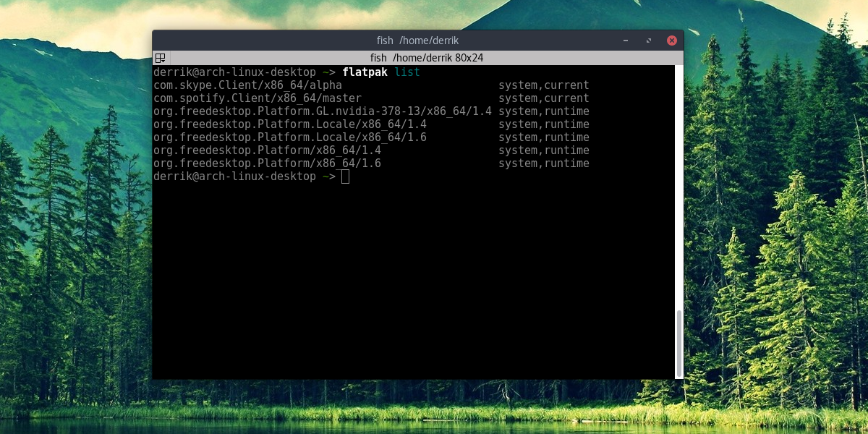The image size is (868, 434).
Task: Click 'org.freedesktop.Platform.Locale/x86_64/1.6' entry
Action: [290, 137]
